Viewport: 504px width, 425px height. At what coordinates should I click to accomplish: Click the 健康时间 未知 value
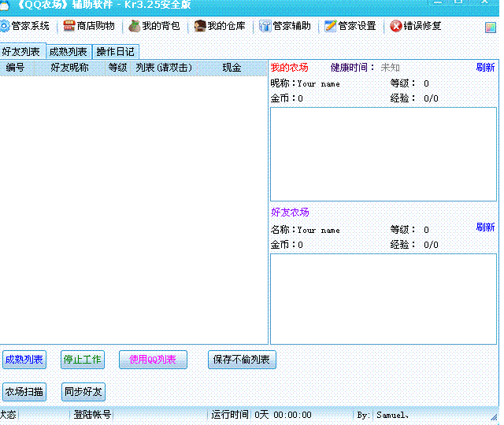click(391, 68)
